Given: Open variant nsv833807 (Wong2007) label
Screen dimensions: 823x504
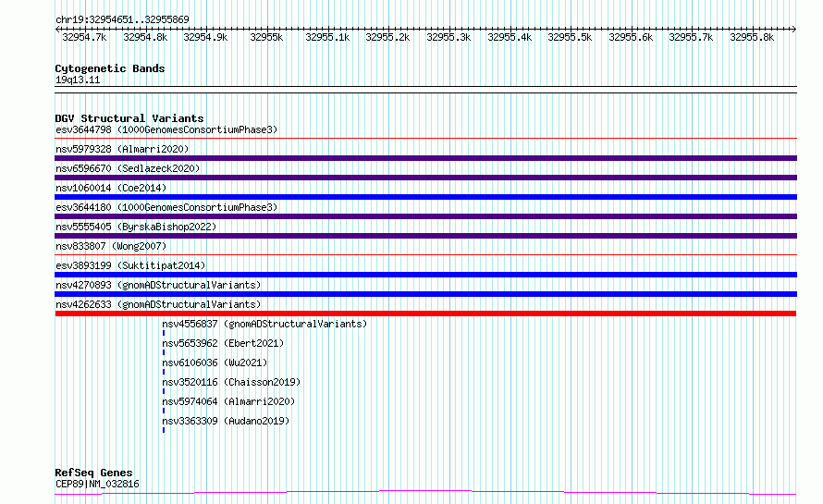Looking at the screenshot, I should pos(111,246).
